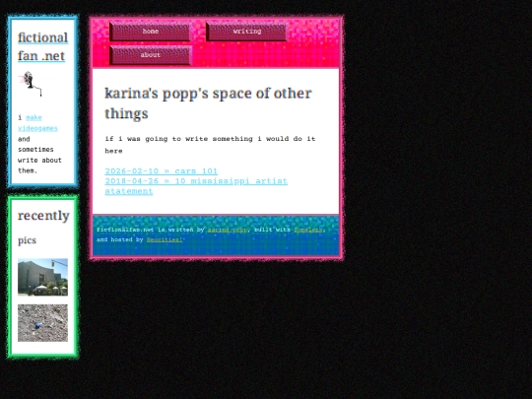The width and height of the screenshot is (532, 399).
Task: Go to the writing section button
Action: [246, 32]
